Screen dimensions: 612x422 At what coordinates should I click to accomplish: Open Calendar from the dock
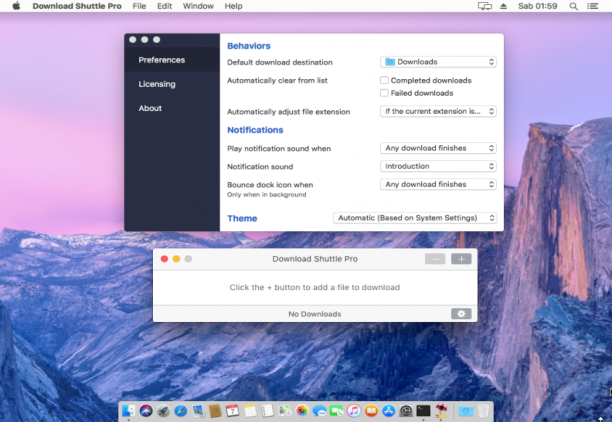click(x=232, y=411)
